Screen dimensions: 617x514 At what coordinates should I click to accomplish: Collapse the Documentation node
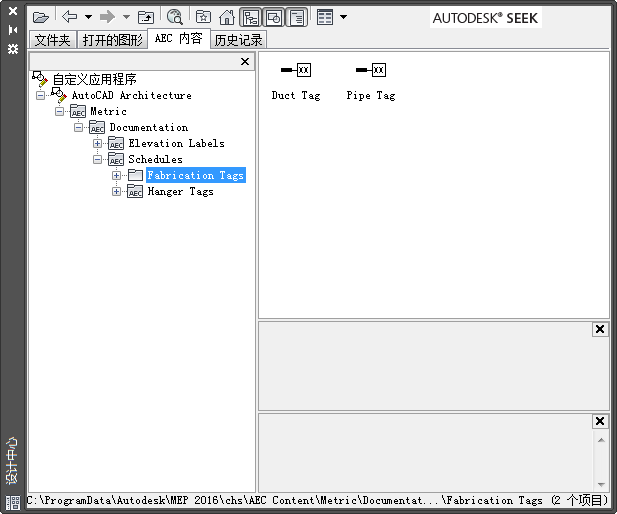(x=78, y=128)
